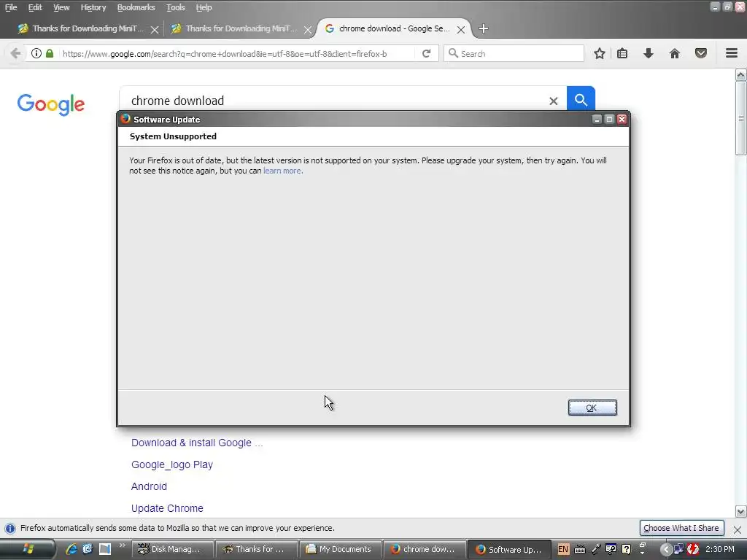Click the taskbar clock showing 2:30 PM
Viewport: 747px width, 560px height.
pos(720,549)
